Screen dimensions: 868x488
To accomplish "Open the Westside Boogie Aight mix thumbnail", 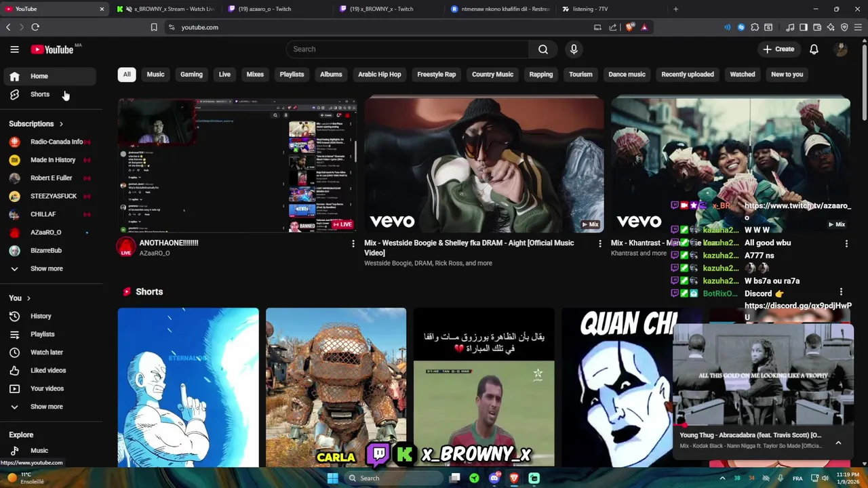I will coord(484,165).
